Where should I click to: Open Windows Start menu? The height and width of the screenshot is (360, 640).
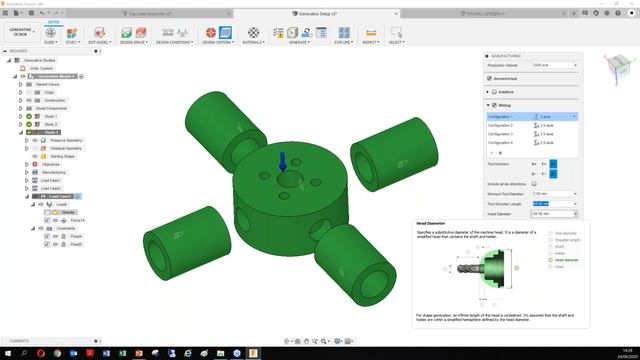tap(7, 353)
